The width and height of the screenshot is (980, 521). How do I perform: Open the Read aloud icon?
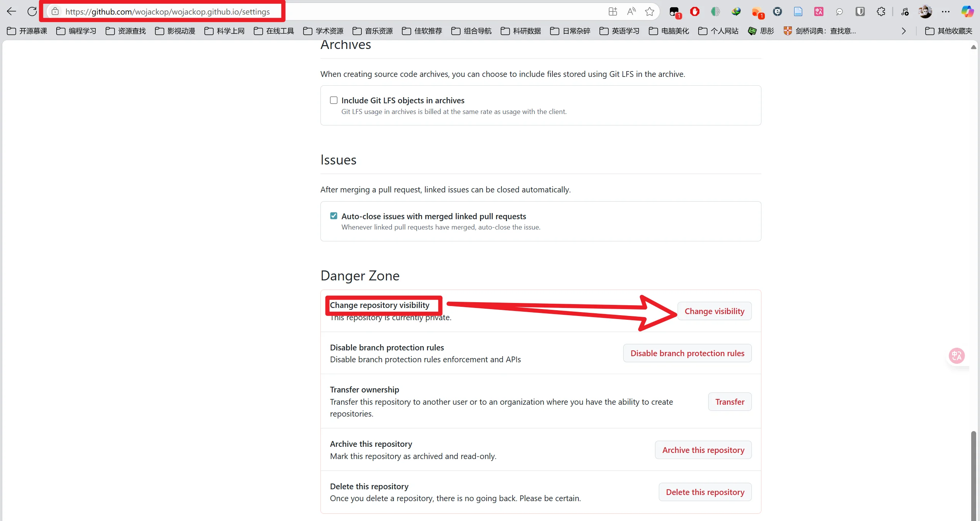point(631,11)
